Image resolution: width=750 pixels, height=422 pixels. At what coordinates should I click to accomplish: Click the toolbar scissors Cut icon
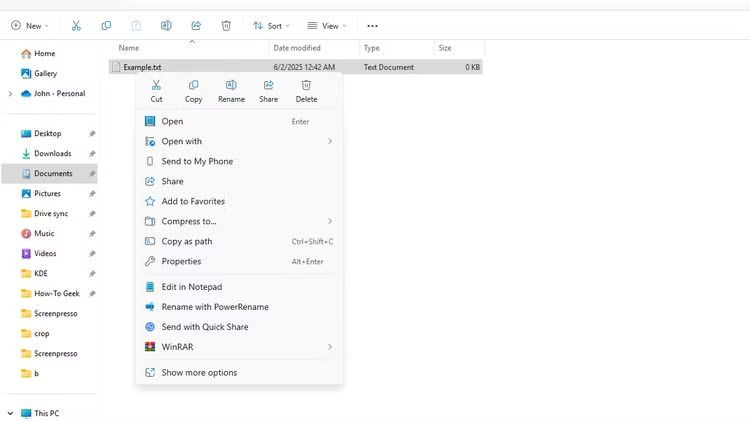(x=76, y=25)
